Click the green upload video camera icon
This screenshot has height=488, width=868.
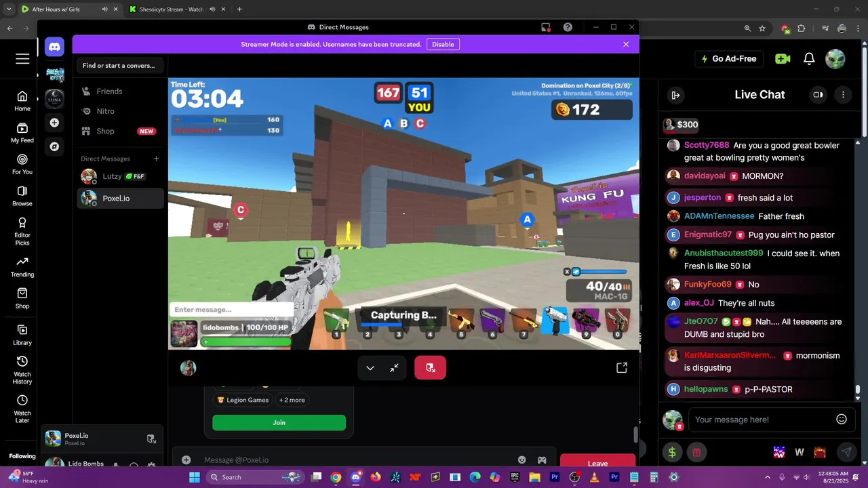pyautogui.click(x=783, y=59)
